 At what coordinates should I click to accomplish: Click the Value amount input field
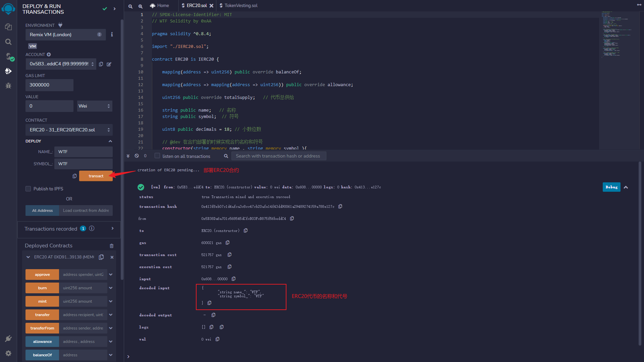(x=49, y=106)
